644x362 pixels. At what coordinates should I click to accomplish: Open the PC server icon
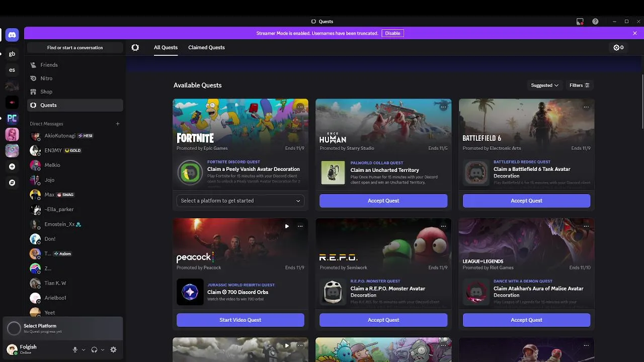(x=12, y=119)
